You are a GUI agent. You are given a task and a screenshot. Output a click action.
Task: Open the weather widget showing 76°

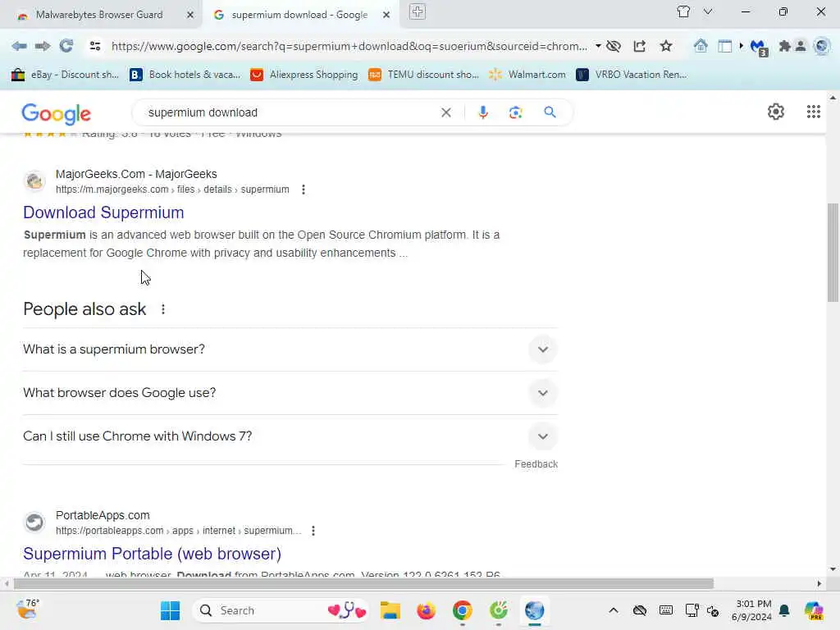click(x=27, y=609)
